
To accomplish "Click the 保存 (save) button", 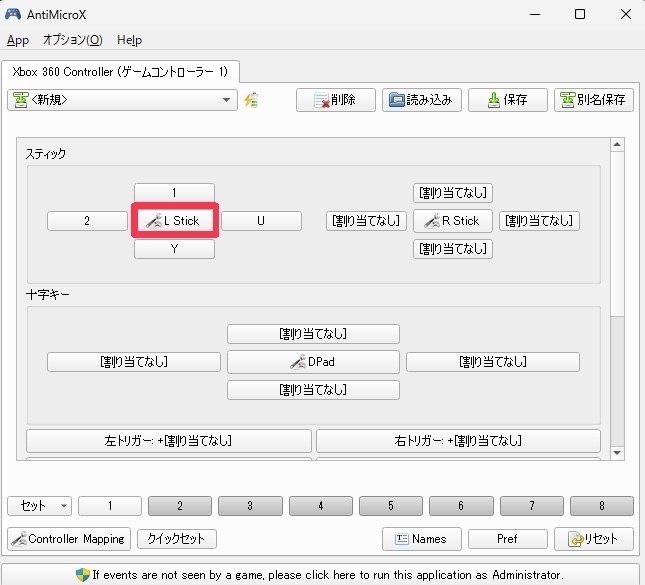I will point(508,100).
